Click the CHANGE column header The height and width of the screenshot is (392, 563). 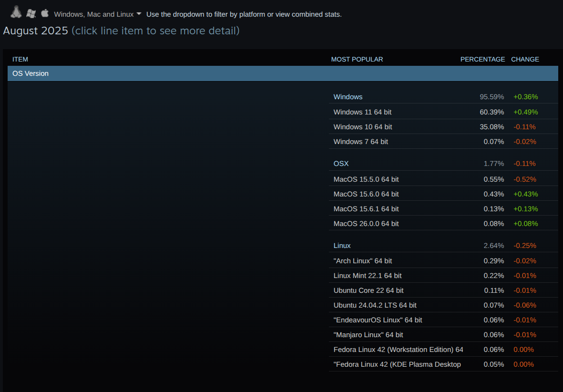tap(525, 59)
